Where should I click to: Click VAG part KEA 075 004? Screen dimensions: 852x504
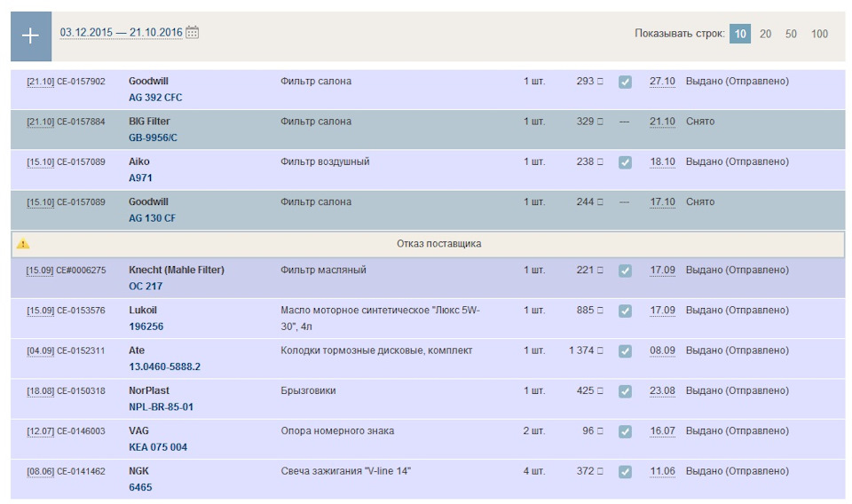(x=158, y=447)
